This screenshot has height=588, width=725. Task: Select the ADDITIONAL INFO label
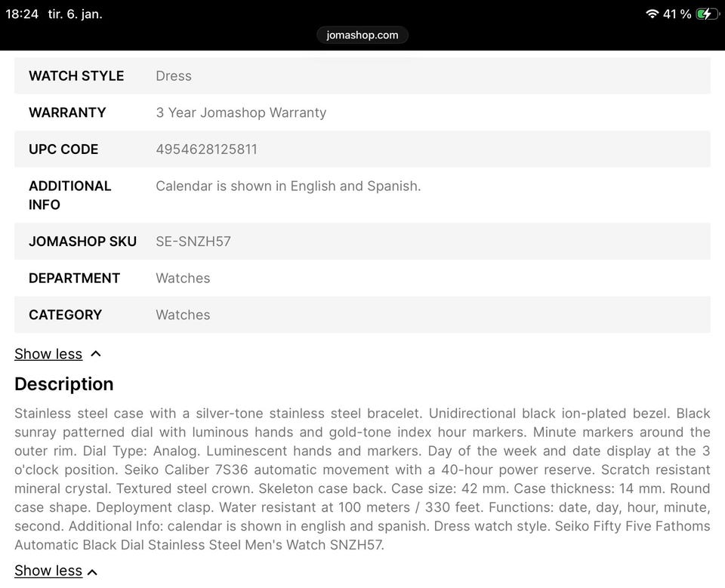pyautogui.click(x=69, y=195)
